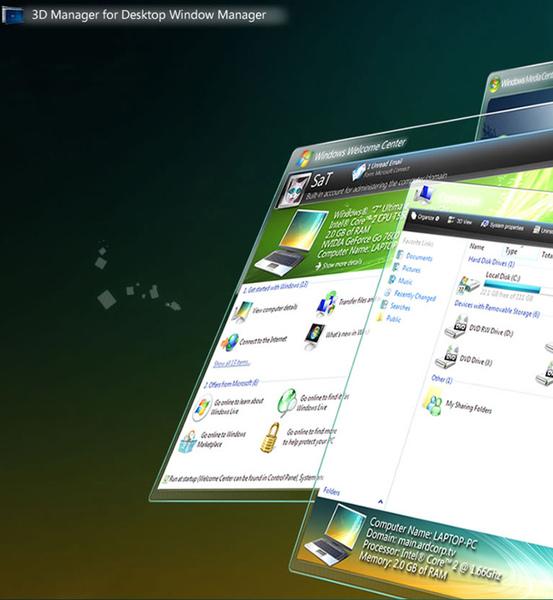Click the Windows Marketplace shopping basket icon
The width and height of the screenshot is (553, 600).
pos(188,442)
